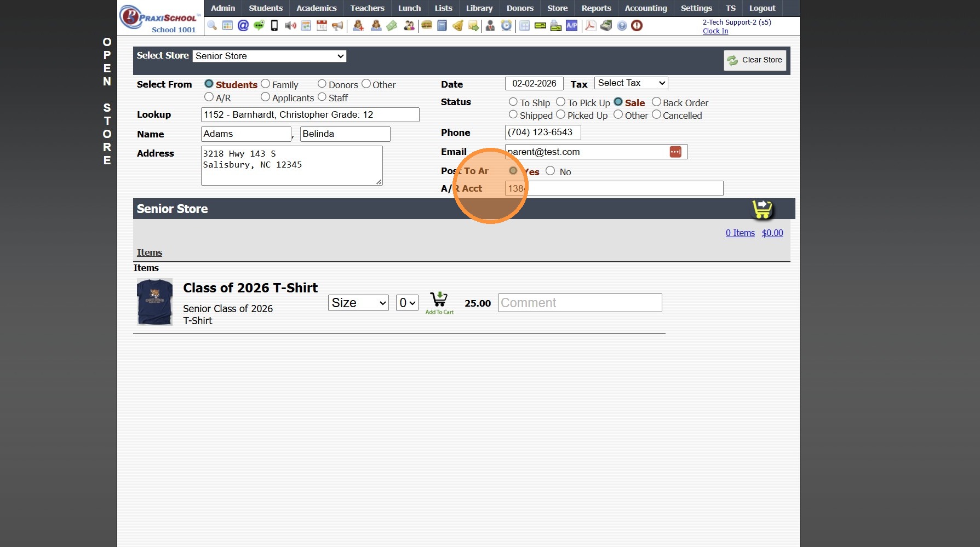980x547 pixels.
Task: Click the PDF document icon
Action: click(591, 26)
